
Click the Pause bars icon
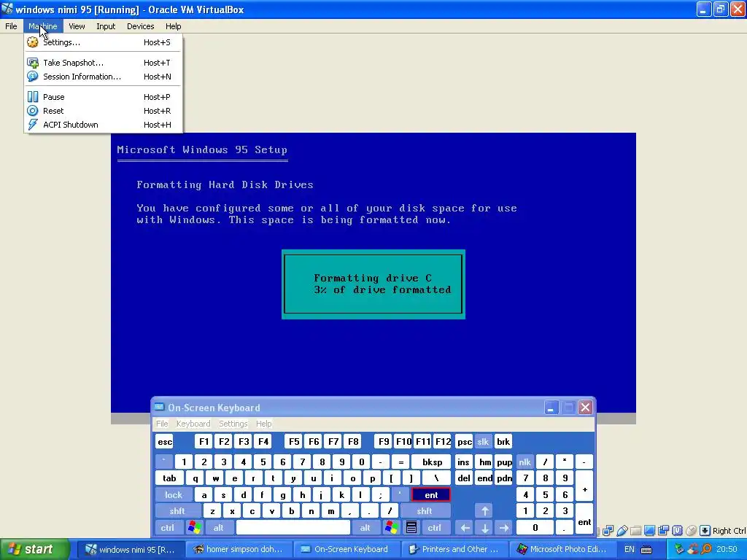pos(32,97)
